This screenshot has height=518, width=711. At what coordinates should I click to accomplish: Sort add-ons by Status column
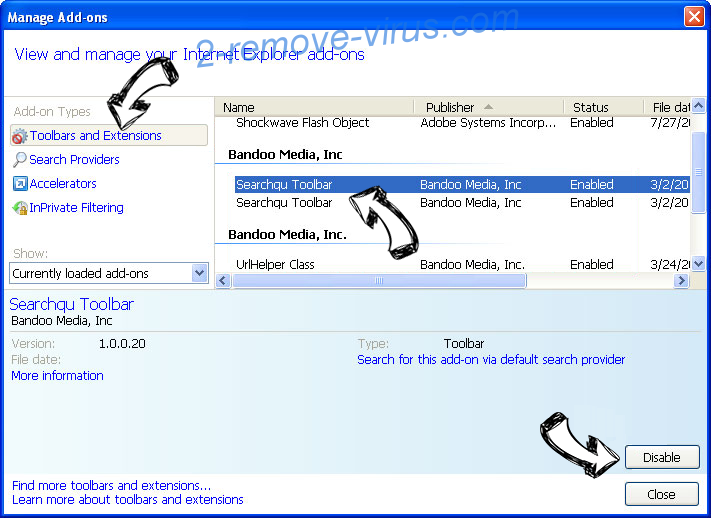(590, 107)
